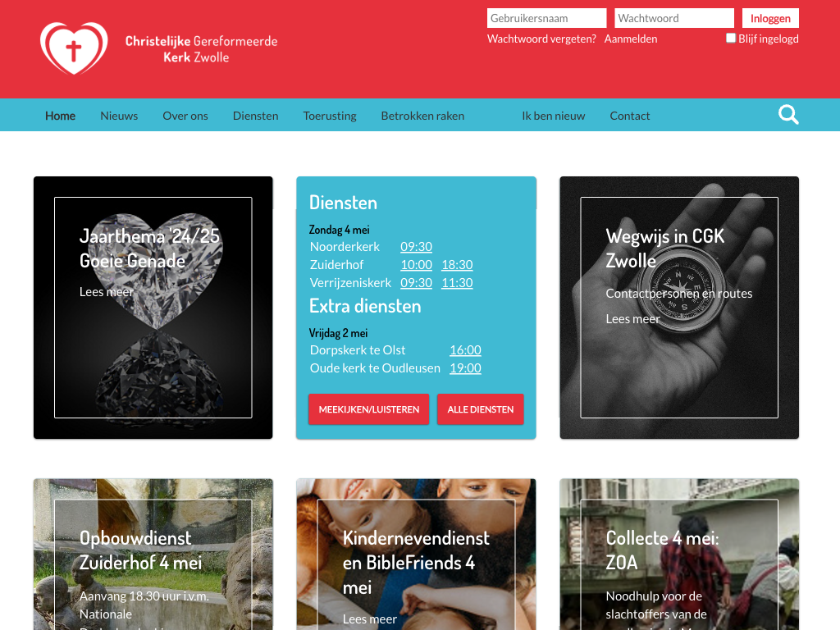Image resolution: width=840 pixels, height=630 pixels.
Task: Open the Wachtwoord vergeten link
Action: click(541, 39)
